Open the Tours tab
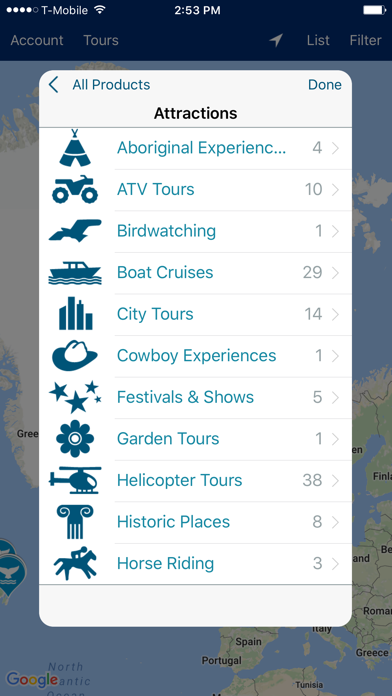Image resolution: width=392 pixels, height=696 pixels. click(101, 40)
